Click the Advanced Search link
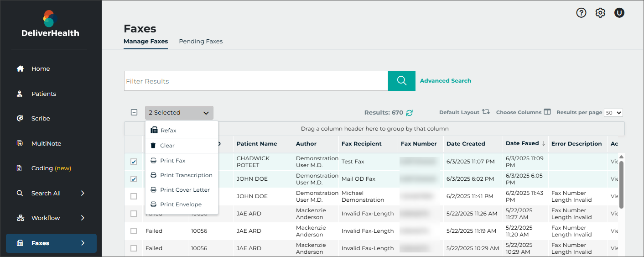Screen dimensions: 644x257 click(x=445, y=81)
